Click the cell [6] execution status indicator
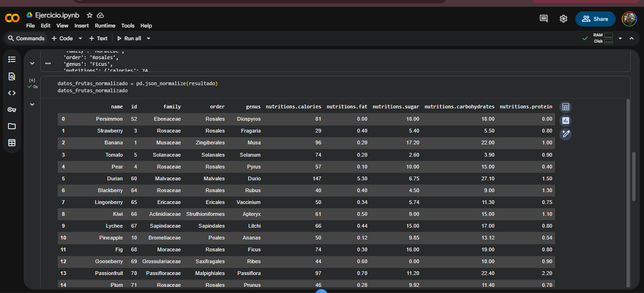The width and height of the screenshot is (644, 293). pos(32,83)
